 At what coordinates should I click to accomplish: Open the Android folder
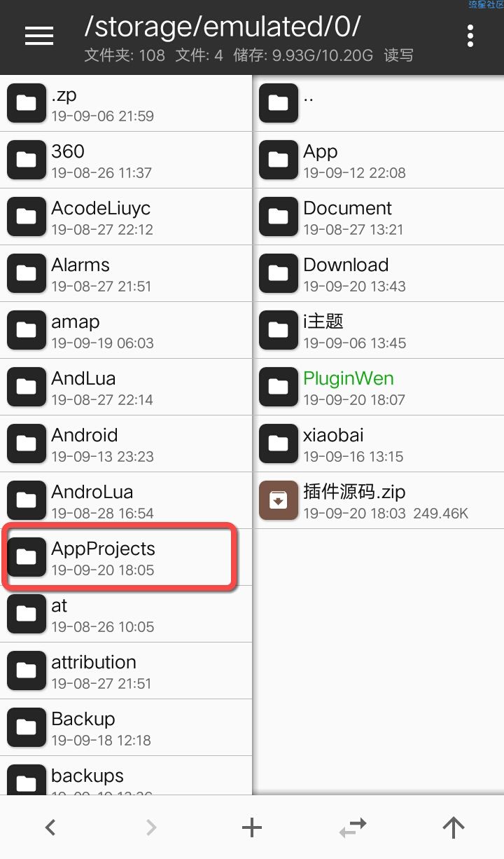tap(126, 444)
